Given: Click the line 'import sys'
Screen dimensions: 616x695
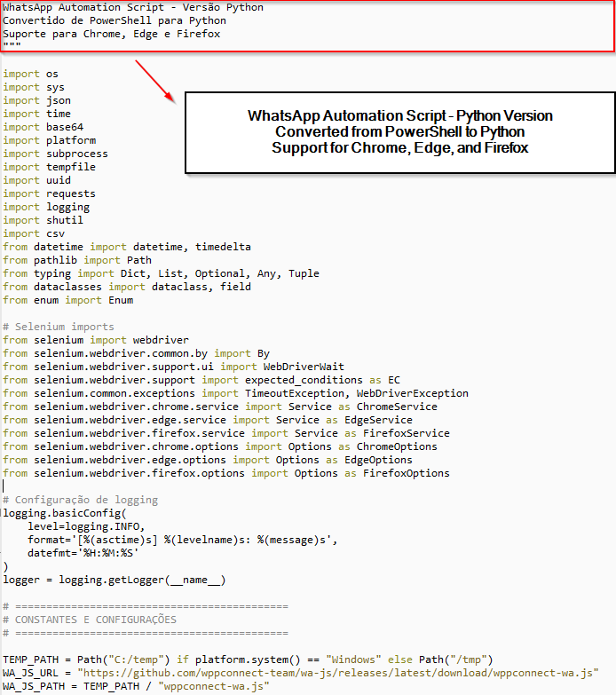Looking at the screenshot, I should (34, 87).
